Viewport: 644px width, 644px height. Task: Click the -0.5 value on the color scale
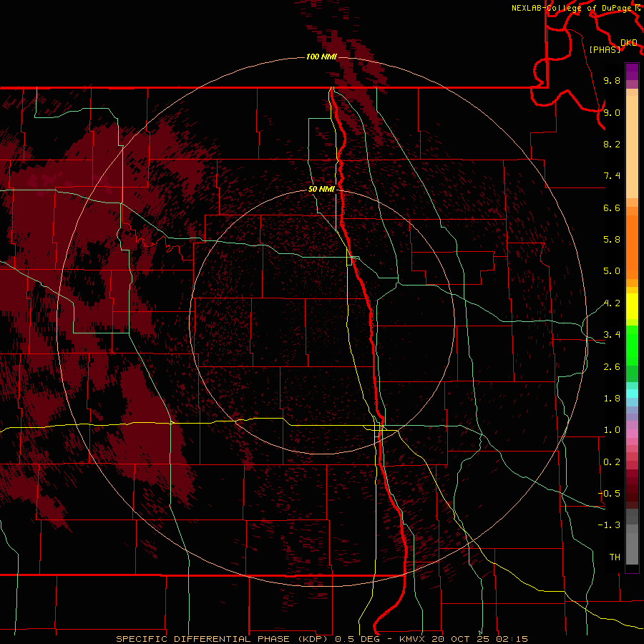click(x=609, y=494)
